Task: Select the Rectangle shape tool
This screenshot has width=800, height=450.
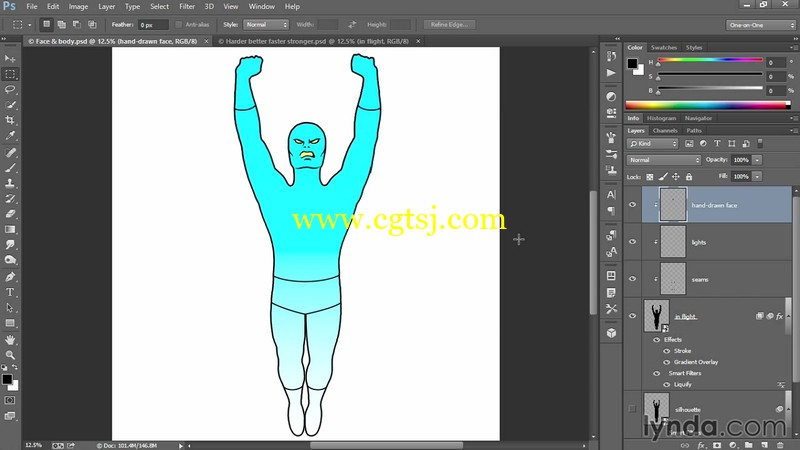Action: click(10, 323)
